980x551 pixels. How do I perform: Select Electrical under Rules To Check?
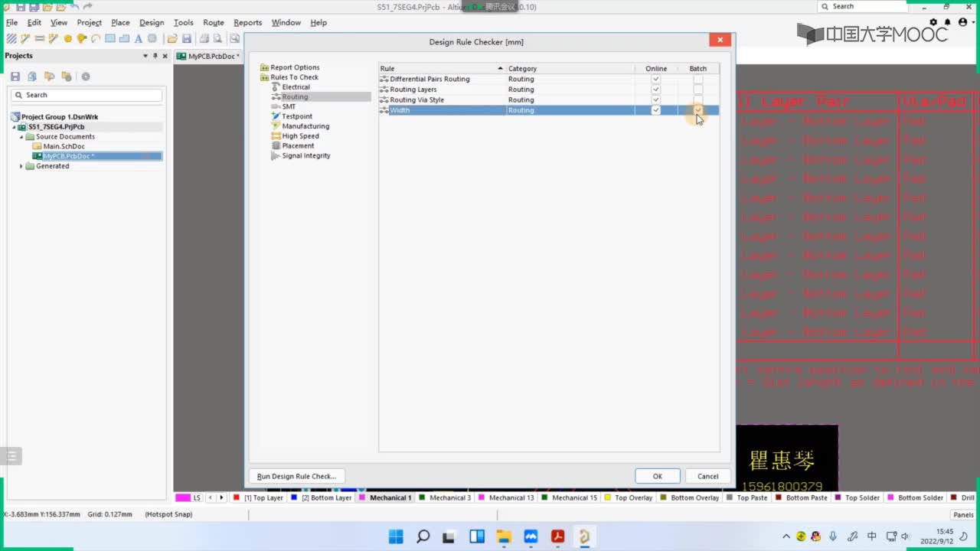296,87
